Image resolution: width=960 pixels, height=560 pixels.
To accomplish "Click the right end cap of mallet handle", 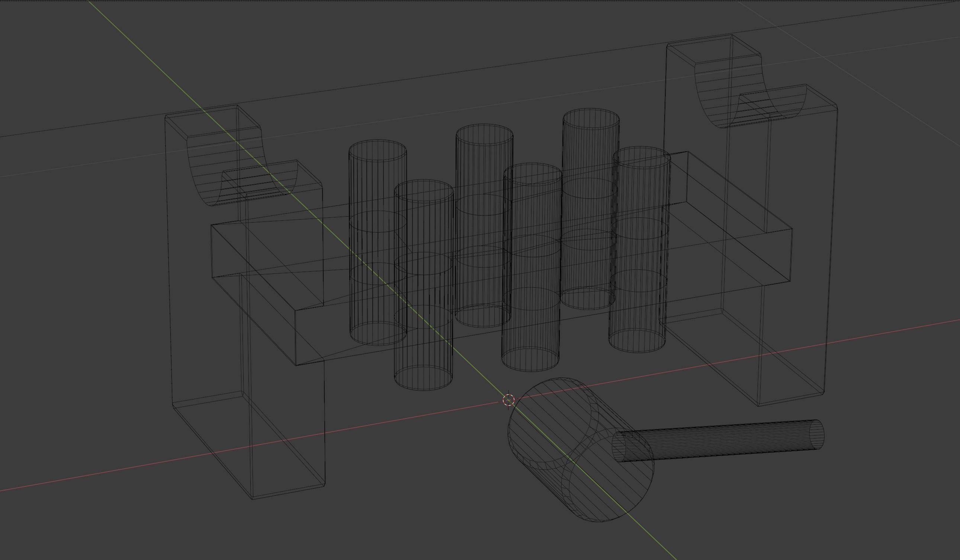I will (x=818, y=434).
